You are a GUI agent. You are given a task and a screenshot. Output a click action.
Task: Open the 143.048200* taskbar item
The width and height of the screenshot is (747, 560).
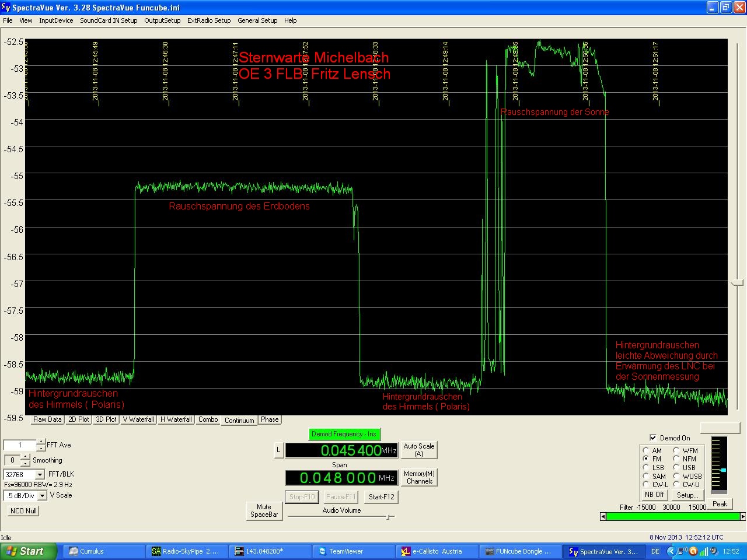pyautogui.click(x=270, y=551)
